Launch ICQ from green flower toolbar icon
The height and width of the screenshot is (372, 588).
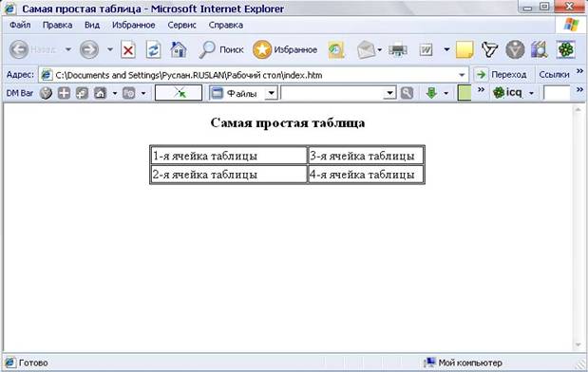click(565, 49)
